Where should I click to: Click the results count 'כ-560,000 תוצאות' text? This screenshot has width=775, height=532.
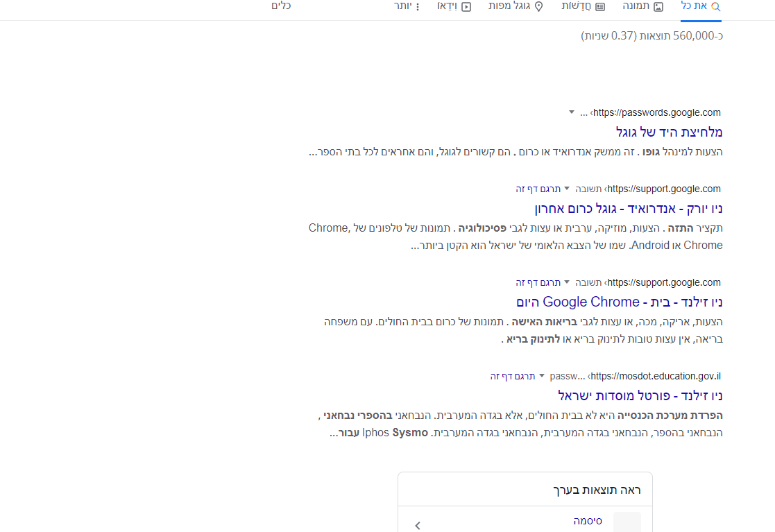(681, 35)
